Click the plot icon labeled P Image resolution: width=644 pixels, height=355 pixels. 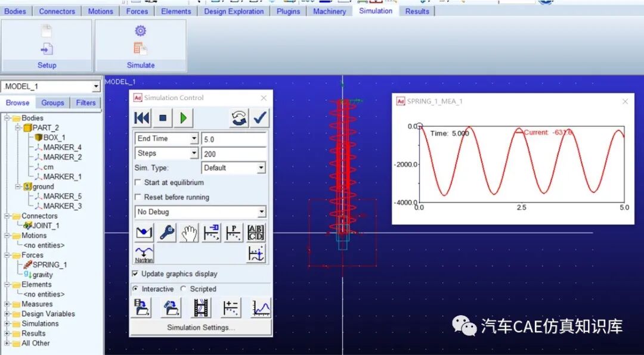click(x=233, y=233)
